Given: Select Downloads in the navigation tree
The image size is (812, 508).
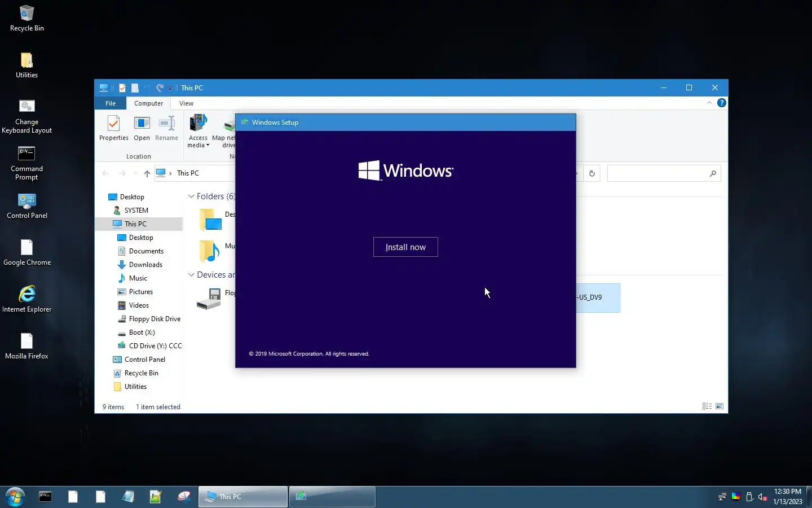Looking at the screenshot, I should (x=145, y=265).
